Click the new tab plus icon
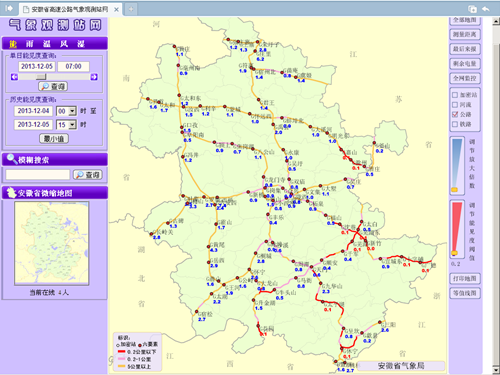Viewport: 500px width, 375px height. [131, 9]
